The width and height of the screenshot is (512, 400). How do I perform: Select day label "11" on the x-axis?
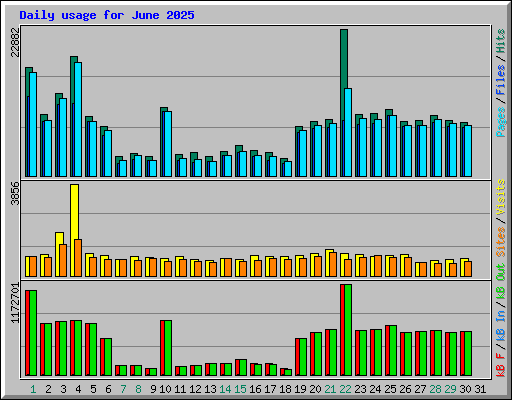tap(180, 389)
